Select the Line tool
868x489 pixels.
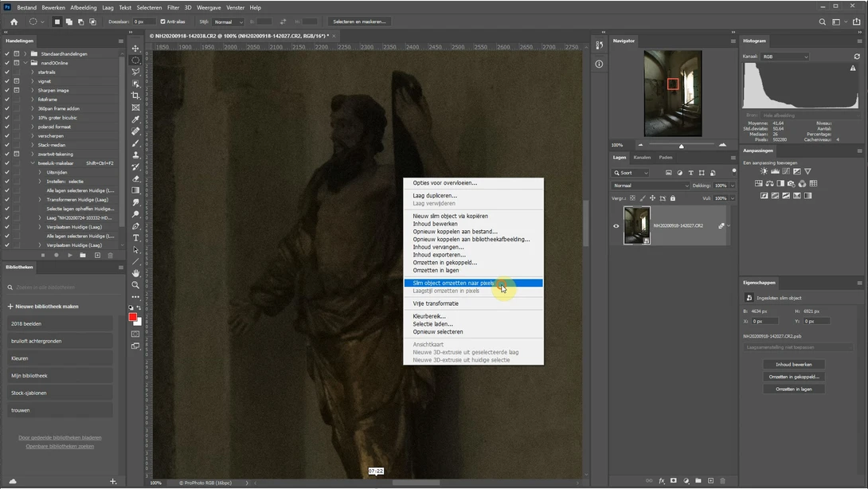coord(135,261)
